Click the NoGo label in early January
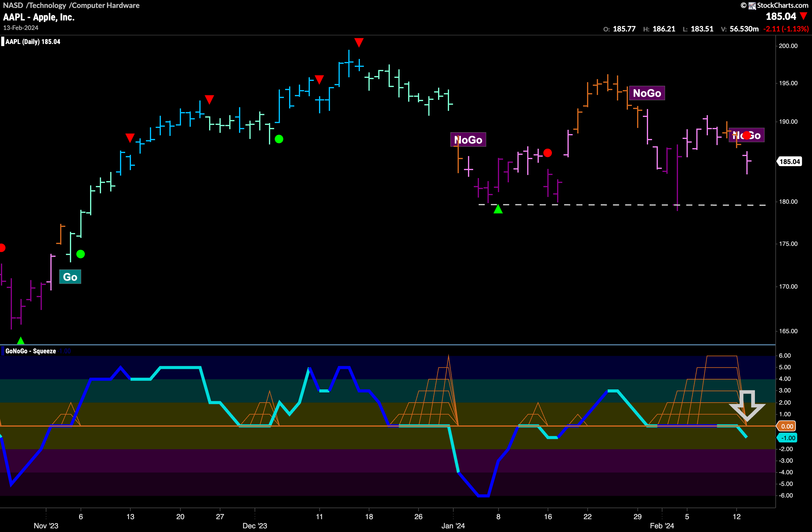Screen dimensions: 812x532 pos(468,140)
